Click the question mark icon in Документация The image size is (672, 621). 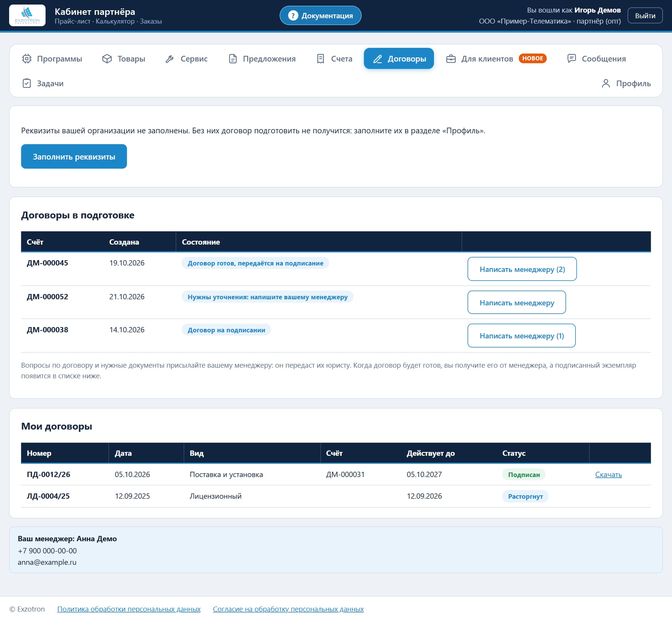click(x=293, y=16)
